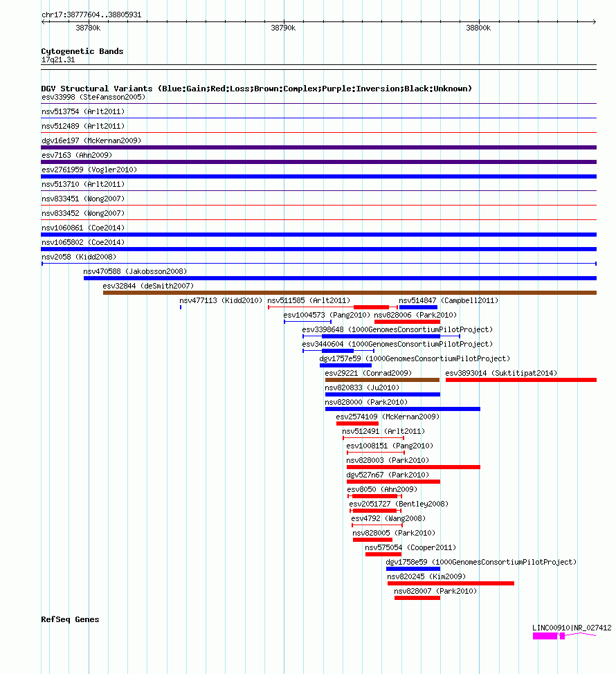Viewport: 616px width, 674px height.
Task: Click the nsv513710 (Arlt2011) label
Action: [x=83, y=184]
